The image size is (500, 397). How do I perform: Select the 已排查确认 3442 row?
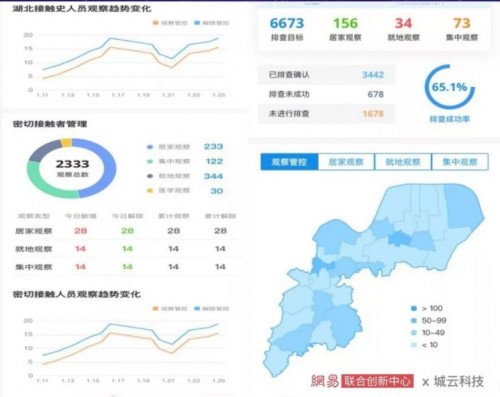tap(326, 75)
